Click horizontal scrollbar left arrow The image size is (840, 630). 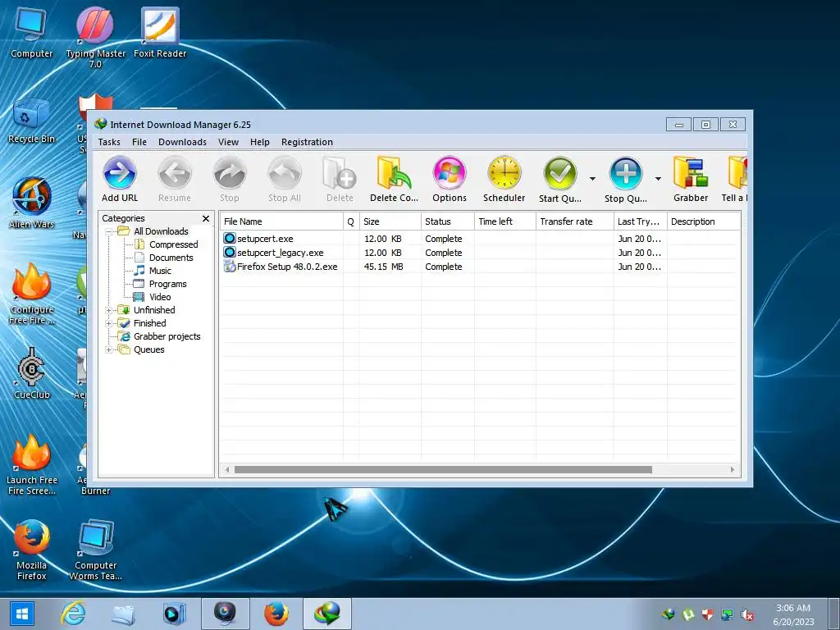click(227, 470)
